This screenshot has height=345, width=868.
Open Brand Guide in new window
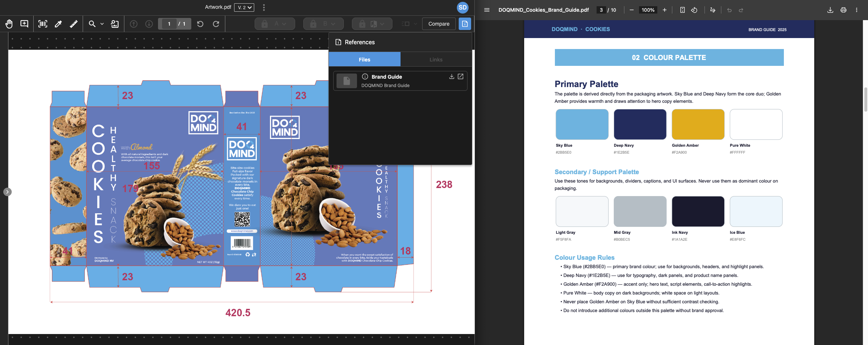tap(461, 76)
